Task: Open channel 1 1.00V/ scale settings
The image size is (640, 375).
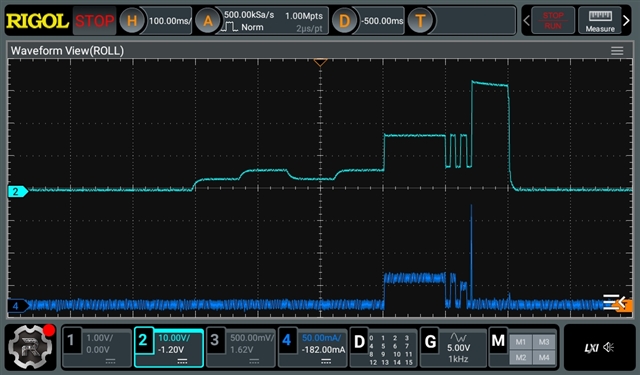Action: 99,338
